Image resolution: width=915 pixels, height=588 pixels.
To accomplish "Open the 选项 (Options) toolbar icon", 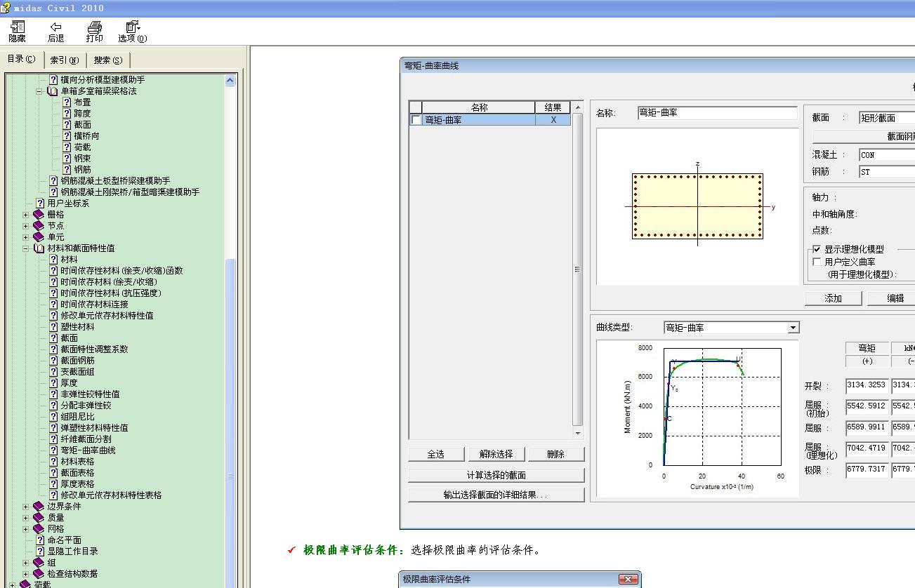I will tap(133, 32).
